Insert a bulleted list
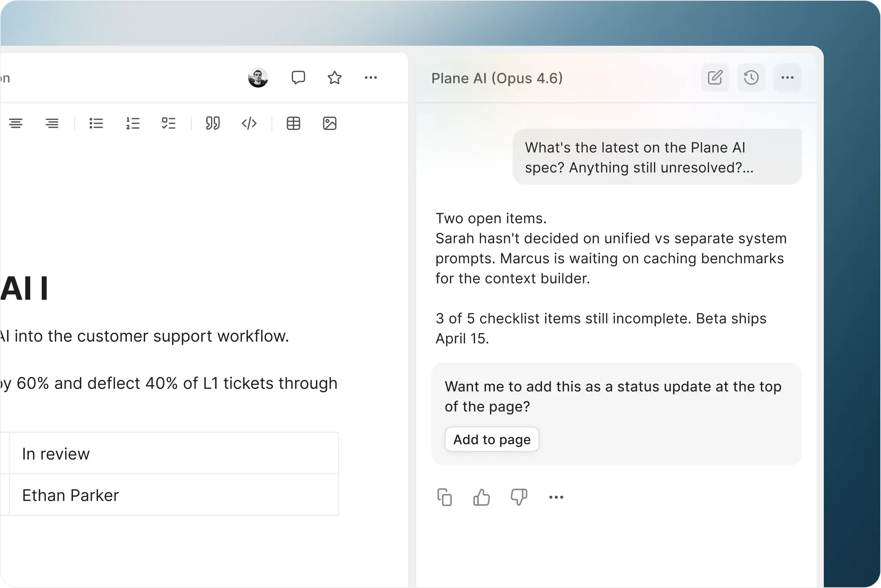881x588 pixels. click(x=96, y=123)
